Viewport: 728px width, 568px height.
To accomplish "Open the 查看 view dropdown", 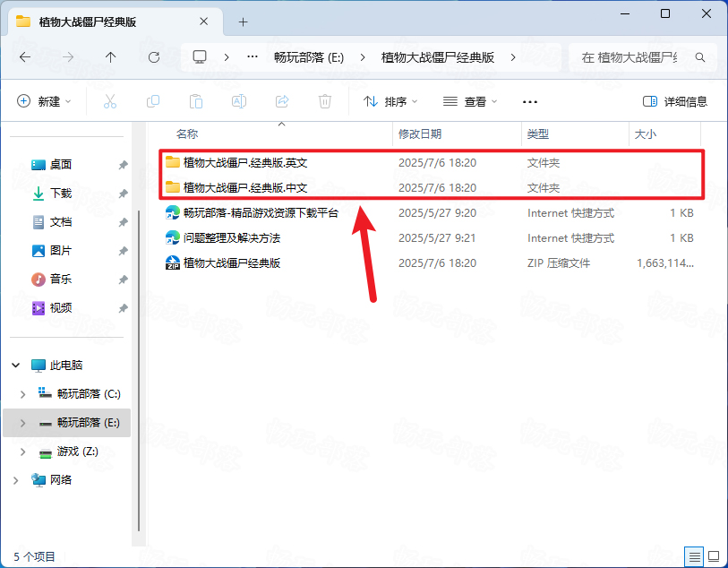I will click(x=470, y=101).
